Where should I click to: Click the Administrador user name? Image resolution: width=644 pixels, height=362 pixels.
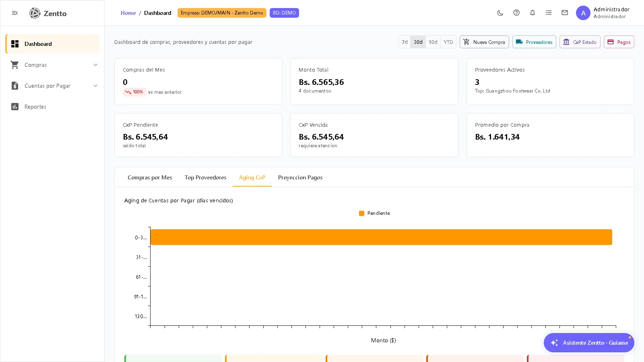pyautogui.click(x=611, y=9)
